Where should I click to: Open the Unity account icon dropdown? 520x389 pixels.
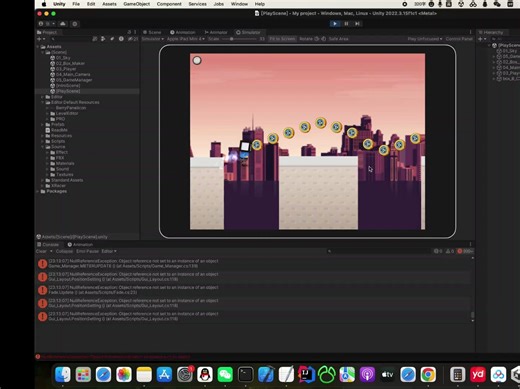47,24
